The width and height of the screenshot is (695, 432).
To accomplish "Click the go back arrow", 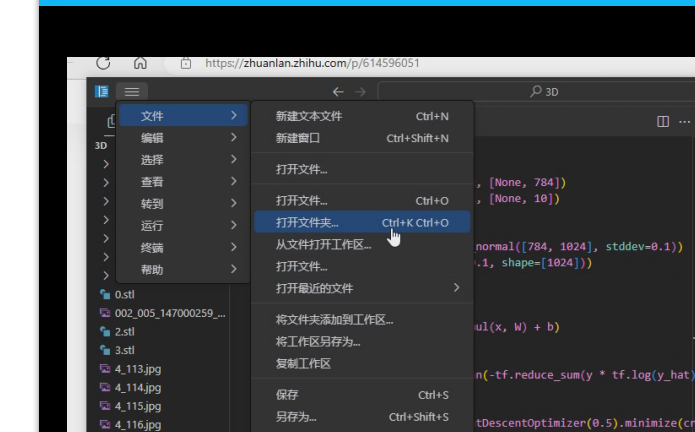I will [338, 92].
